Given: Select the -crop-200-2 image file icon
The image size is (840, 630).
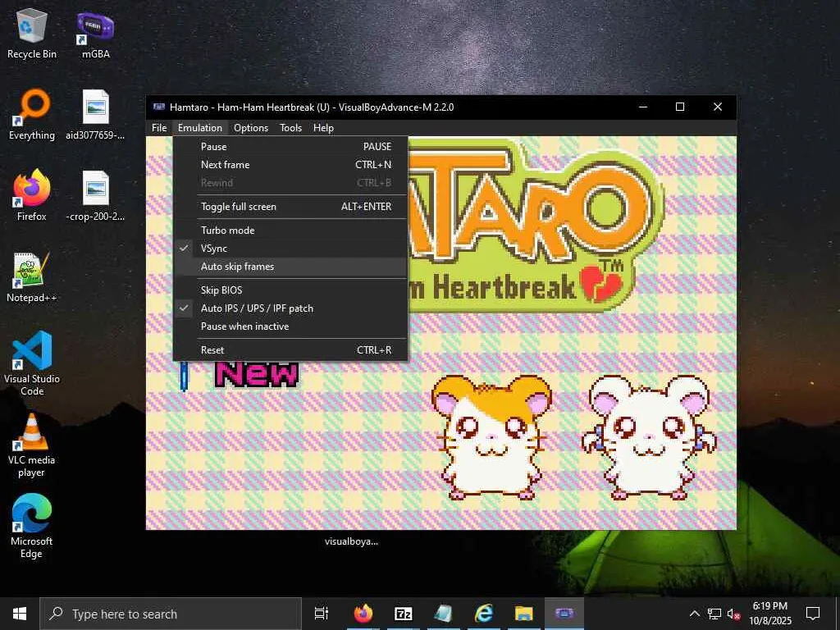Looking at the screenshot, I should (95, 195).
